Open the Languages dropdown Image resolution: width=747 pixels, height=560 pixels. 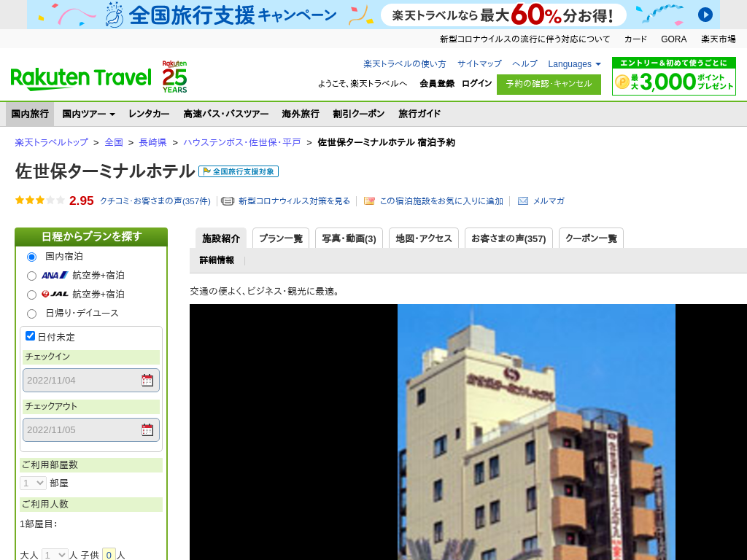tap(575, 64)
